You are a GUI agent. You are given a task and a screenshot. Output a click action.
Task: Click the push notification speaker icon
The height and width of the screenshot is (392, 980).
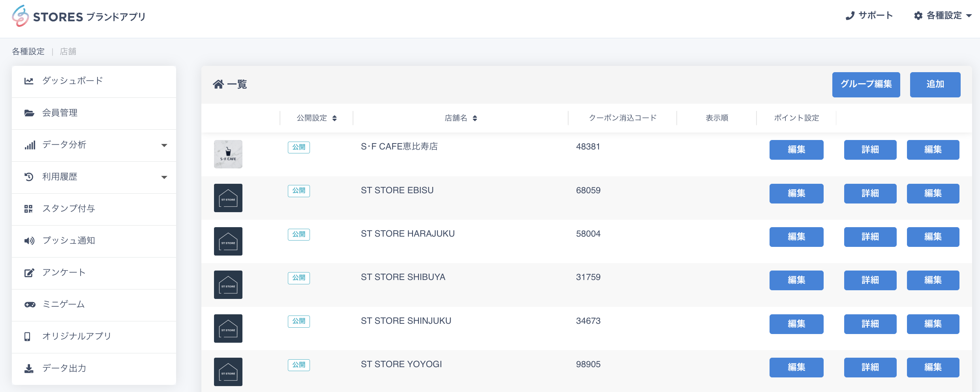click(29, 241)
